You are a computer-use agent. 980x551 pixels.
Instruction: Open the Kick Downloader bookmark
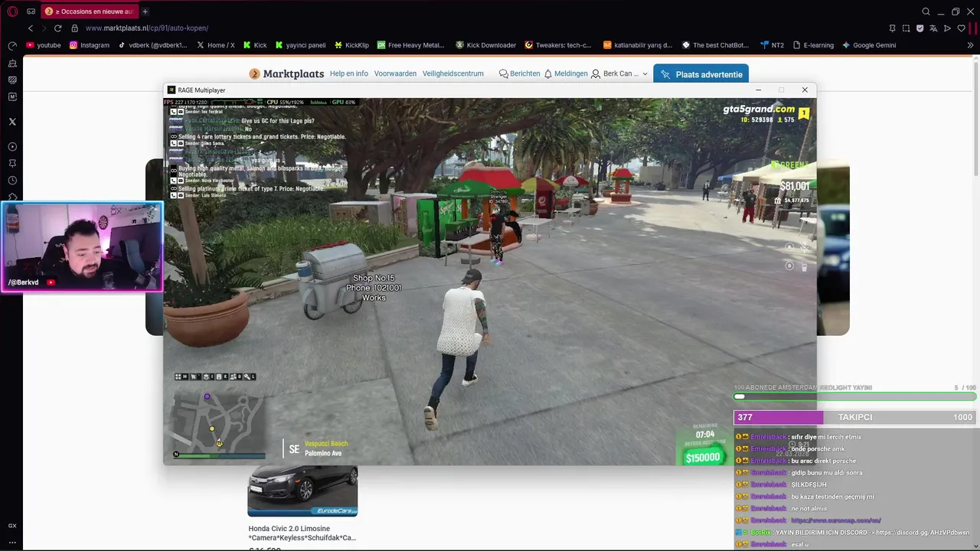tap(485, 45)
